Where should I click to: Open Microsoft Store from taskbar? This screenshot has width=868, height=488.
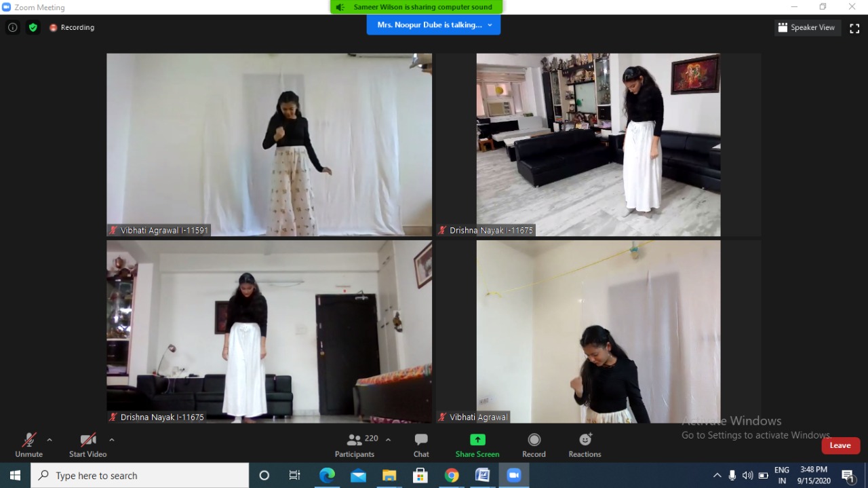pyautogui.click(x=420, y=475)
